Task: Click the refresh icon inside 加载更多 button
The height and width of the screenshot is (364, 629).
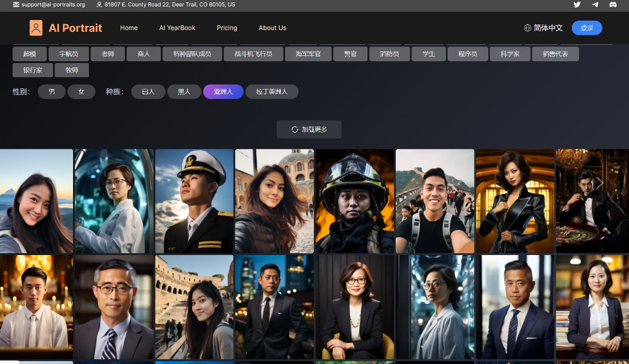Action: 294,129
